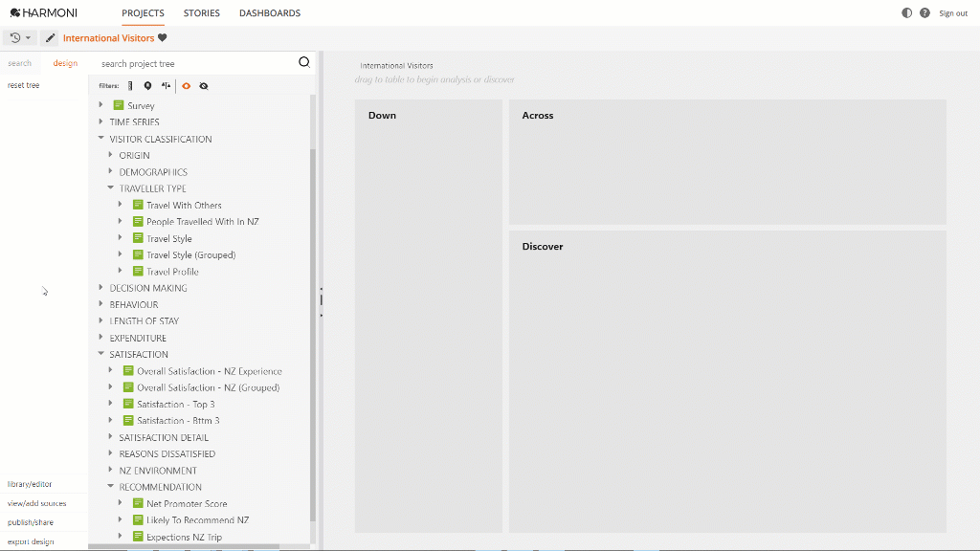Open view/add sources

37,503
